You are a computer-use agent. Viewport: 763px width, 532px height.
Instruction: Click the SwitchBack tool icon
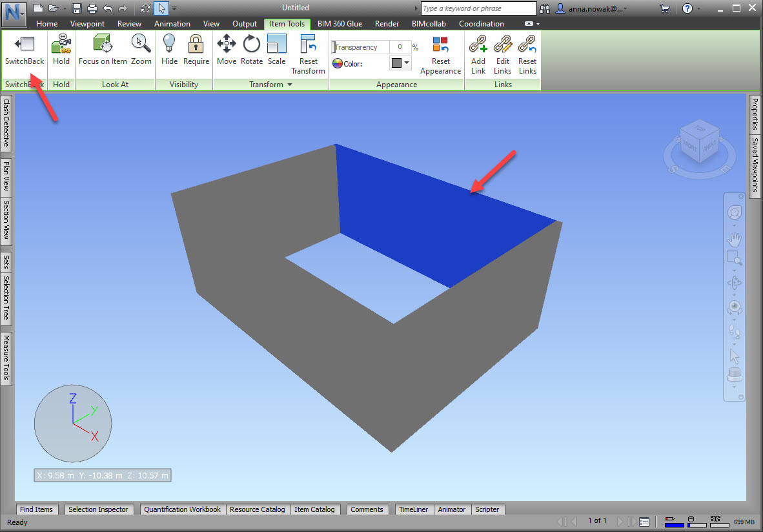tap(25, 45)
